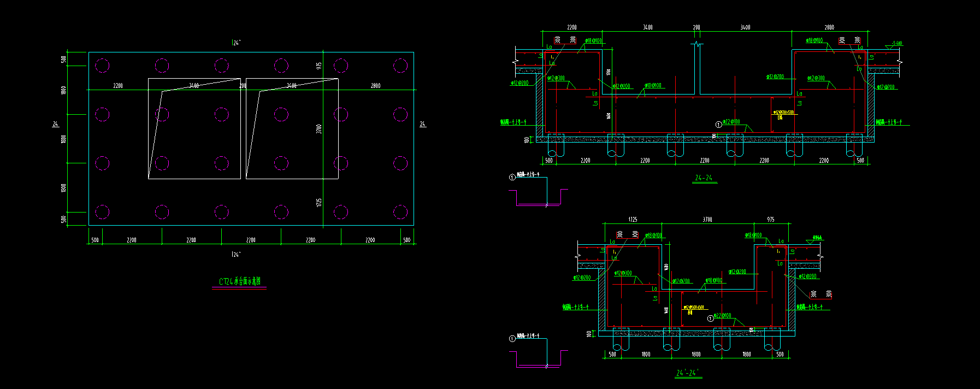Image resolution: width=980 pixels, height=389 pixels.
Task: Click the 3700 dimension atop section 24'-24'
Action: (x=707, y=220)
